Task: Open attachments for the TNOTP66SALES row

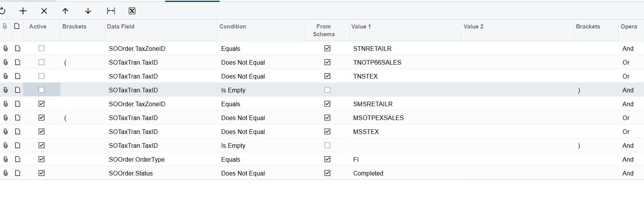Action: pyautogui.click(x=5, y=62)
